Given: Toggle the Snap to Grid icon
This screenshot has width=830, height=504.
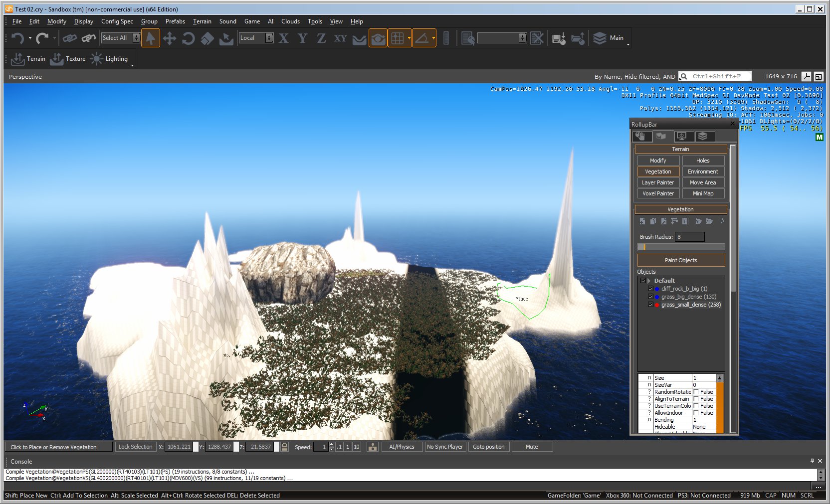Looking at the screenshot, I should click(x=398, y=38).
